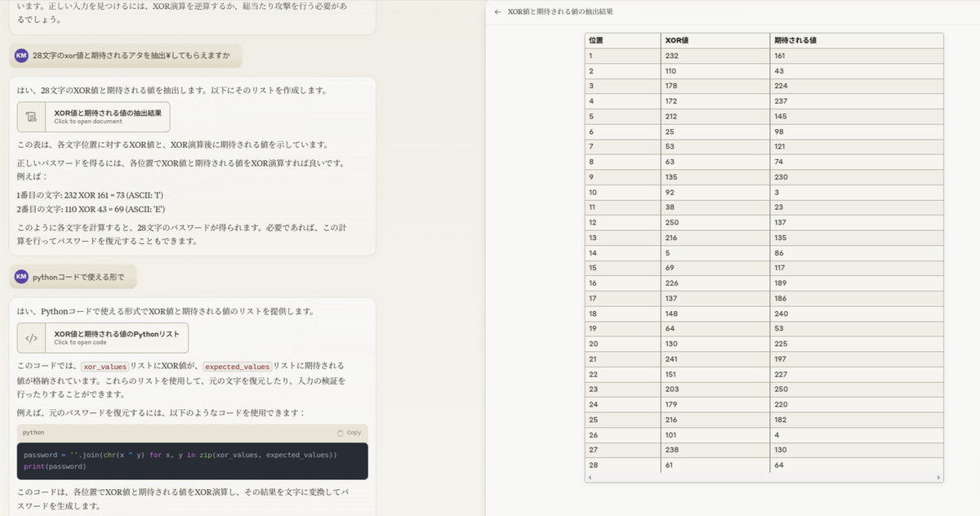The height and width of the screenshot is (516, 980).
Task: Click the line 1番目の文字: 232 XOR 161 = 73
Action: click(x=90, y=195)
